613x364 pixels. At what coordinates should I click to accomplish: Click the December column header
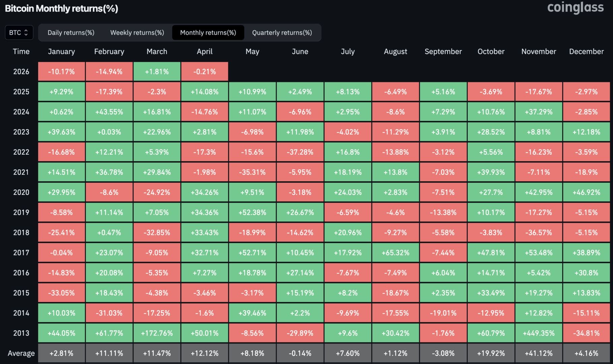point(586,52)
